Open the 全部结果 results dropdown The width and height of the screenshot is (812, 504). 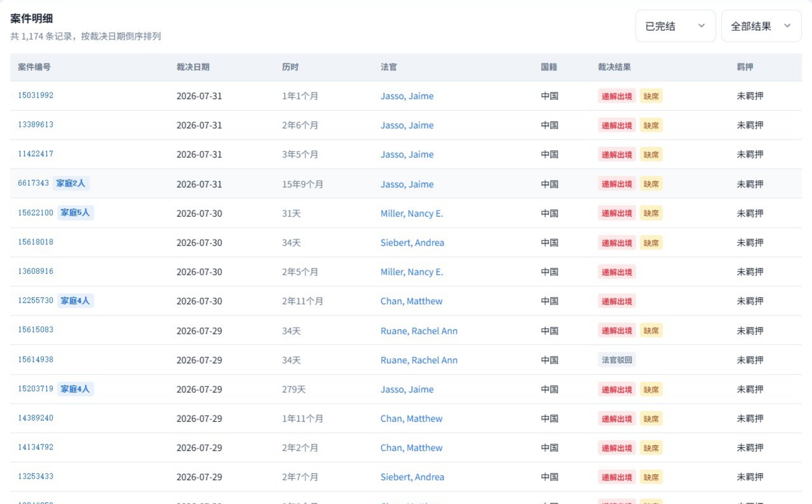761,26
